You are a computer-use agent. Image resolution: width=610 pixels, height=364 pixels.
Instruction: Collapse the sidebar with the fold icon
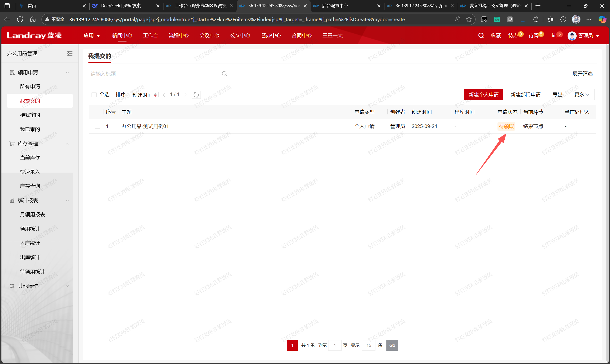coord(70,53)
